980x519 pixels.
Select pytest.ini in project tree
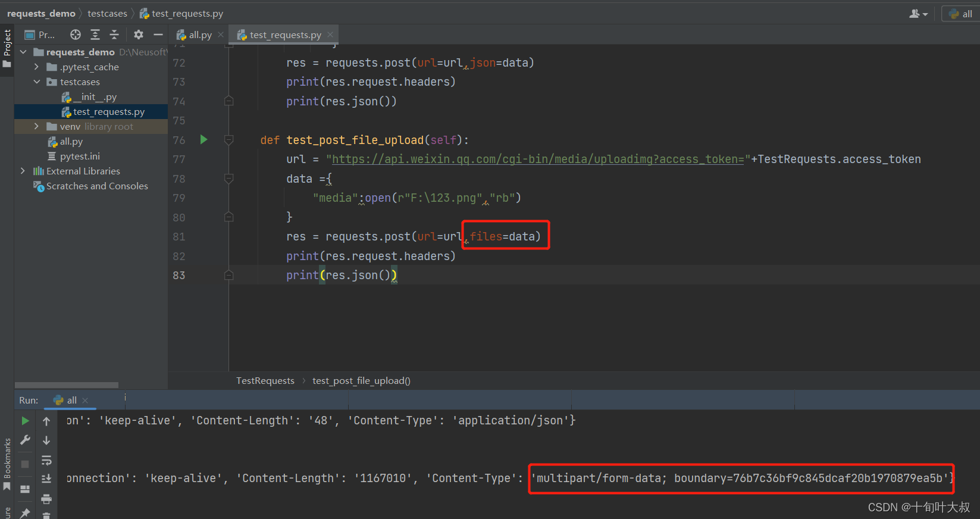(74, 156)
